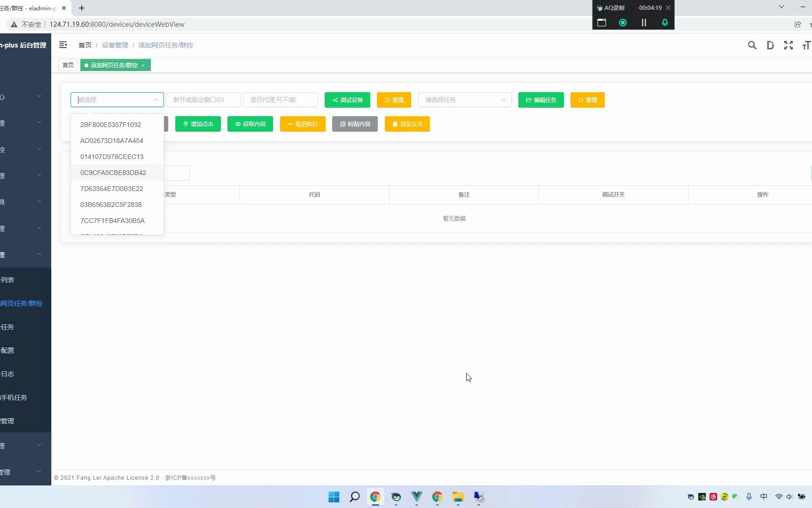812x508 pixels.
Task: Switch to the 首页 tab
Action: [x=68, y=65]
